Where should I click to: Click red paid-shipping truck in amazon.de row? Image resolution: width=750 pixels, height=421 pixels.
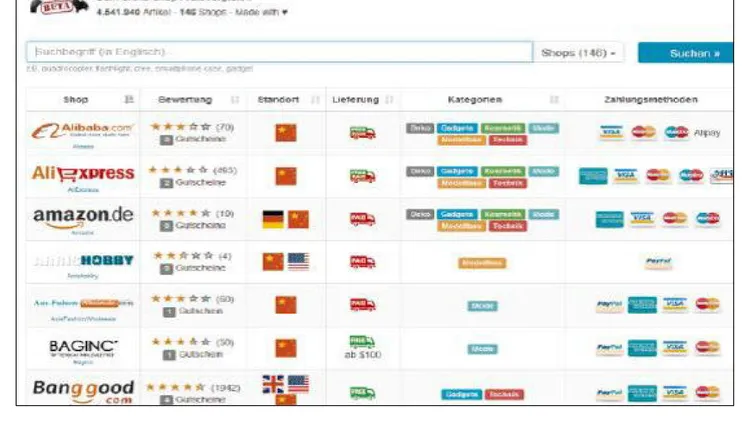click(363, 220)
